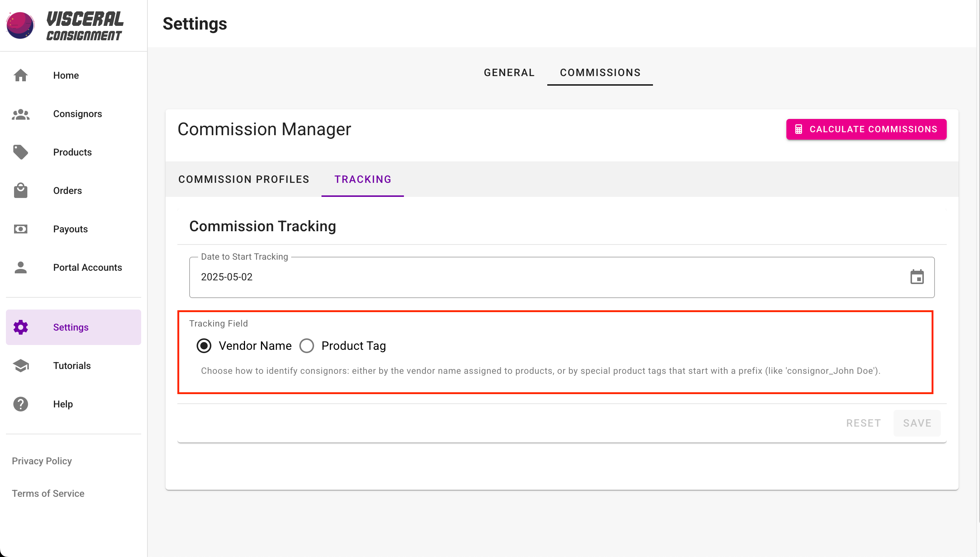The height and width of the screenshot is (557, 980).
Task: Open Consignors via the people icon
Action: tap(21, 114)
